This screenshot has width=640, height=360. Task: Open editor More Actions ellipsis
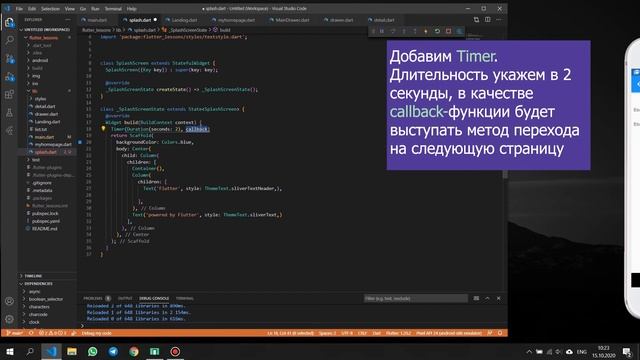pyautogui.click(x=499, y=20)
